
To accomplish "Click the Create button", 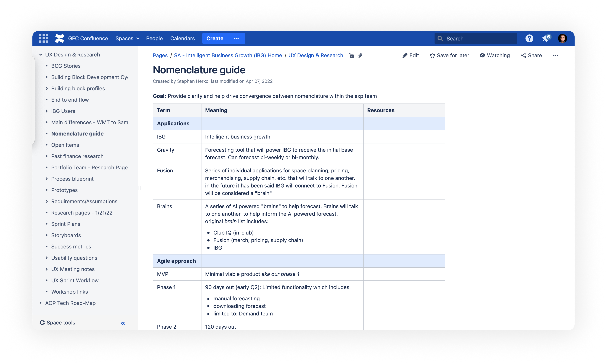I will click(x=215, y=38).
